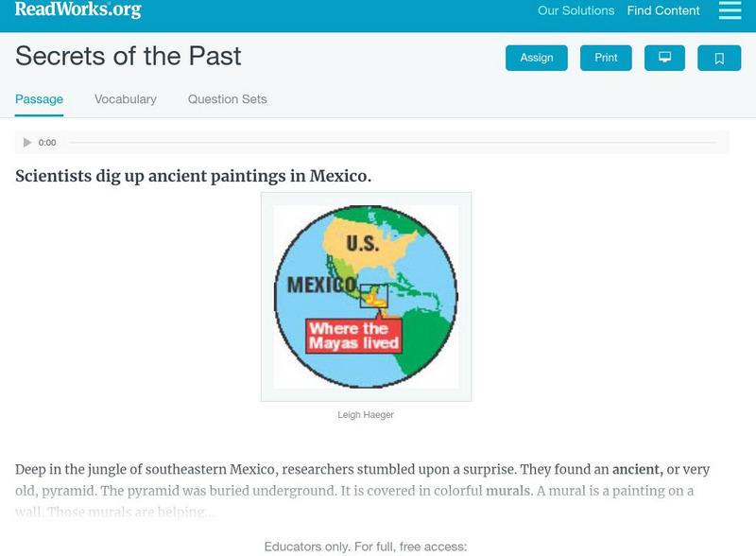Seek within the audio progress bar
Viewport: 756px width, 556px height.
[x=392, y=143]
